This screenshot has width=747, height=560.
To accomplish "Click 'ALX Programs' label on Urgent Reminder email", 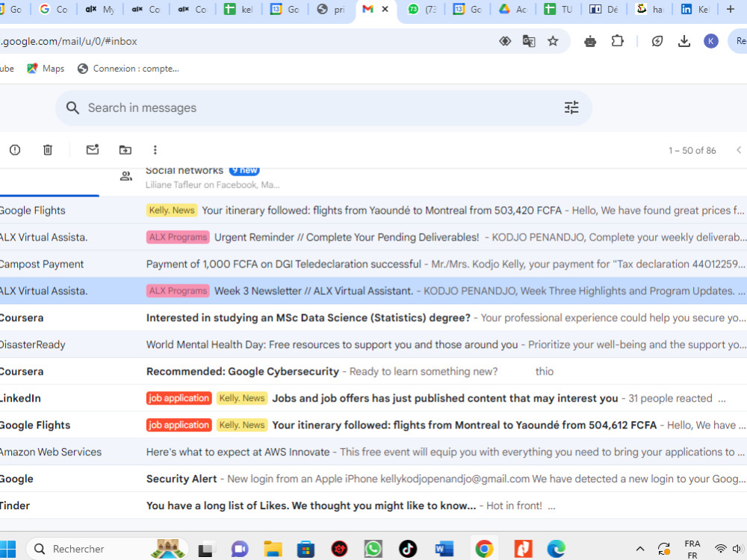I will (x=179, y=237).
